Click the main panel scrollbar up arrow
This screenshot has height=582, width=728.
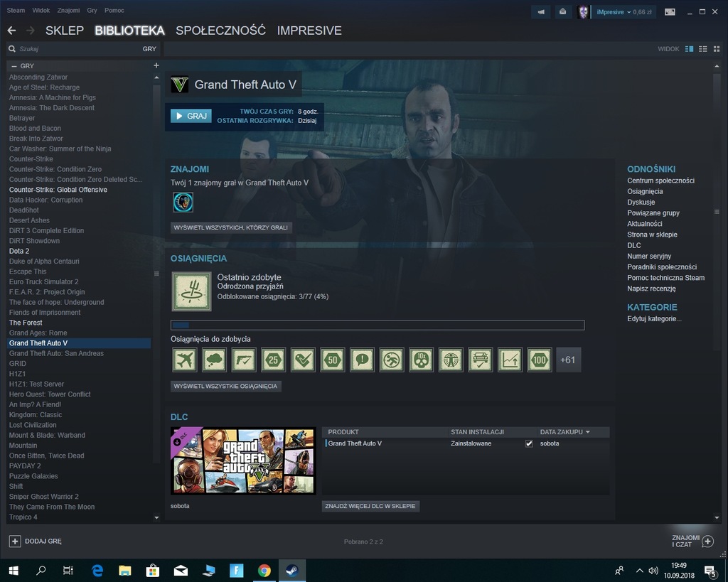tap(717, 66)
